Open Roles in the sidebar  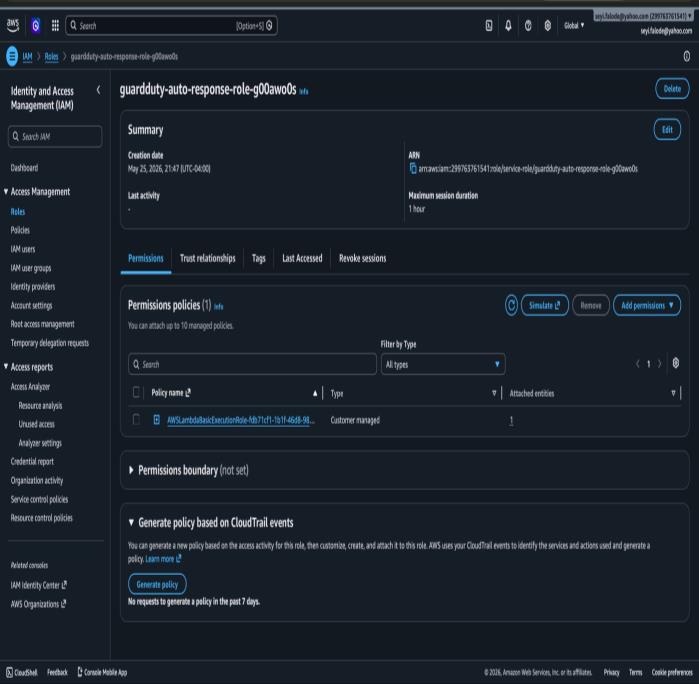[x=18, y=212]
